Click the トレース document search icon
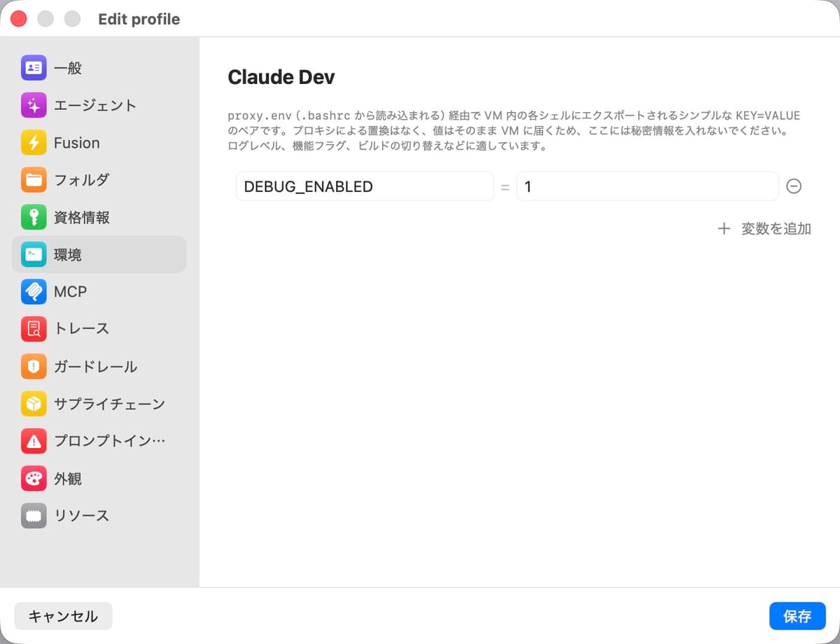This screenshot has height=644, width=840. (34, 328)
